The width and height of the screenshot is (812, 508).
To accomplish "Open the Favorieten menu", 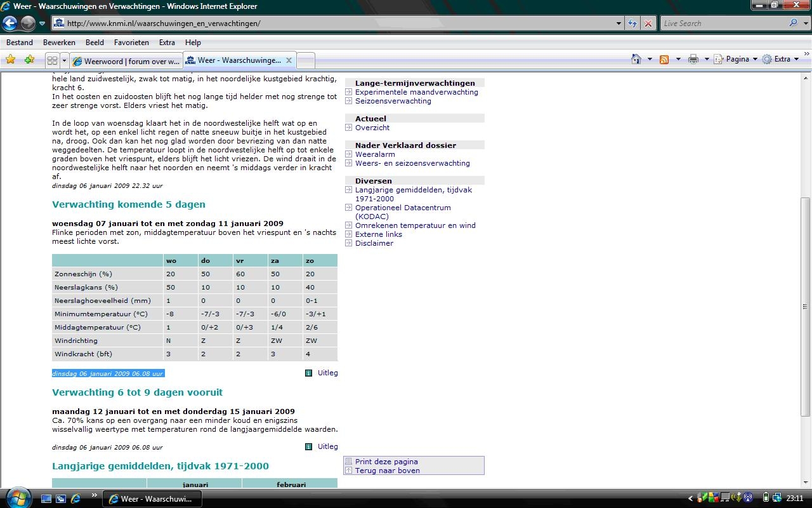I will click(131, 43).
